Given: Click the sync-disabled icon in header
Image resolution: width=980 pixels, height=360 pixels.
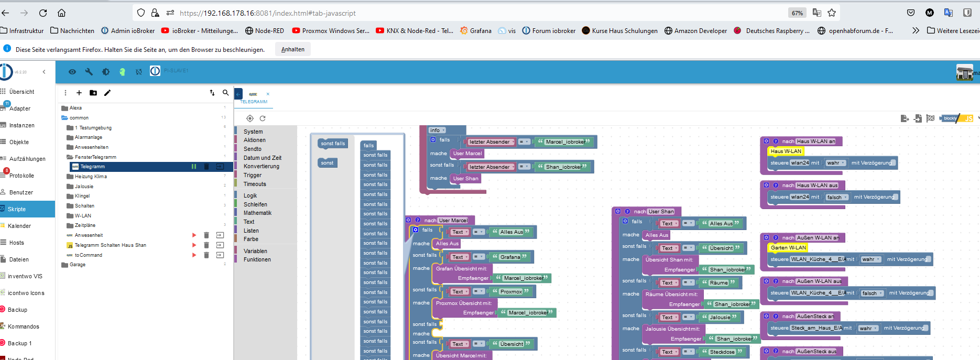Looking at the screenshot, I should coord(139,72).
